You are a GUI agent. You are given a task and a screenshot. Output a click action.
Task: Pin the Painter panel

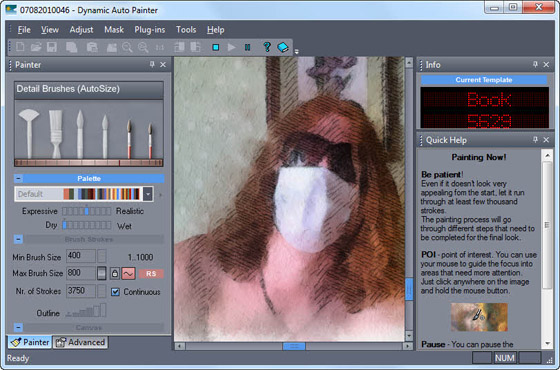coord(152,65)
